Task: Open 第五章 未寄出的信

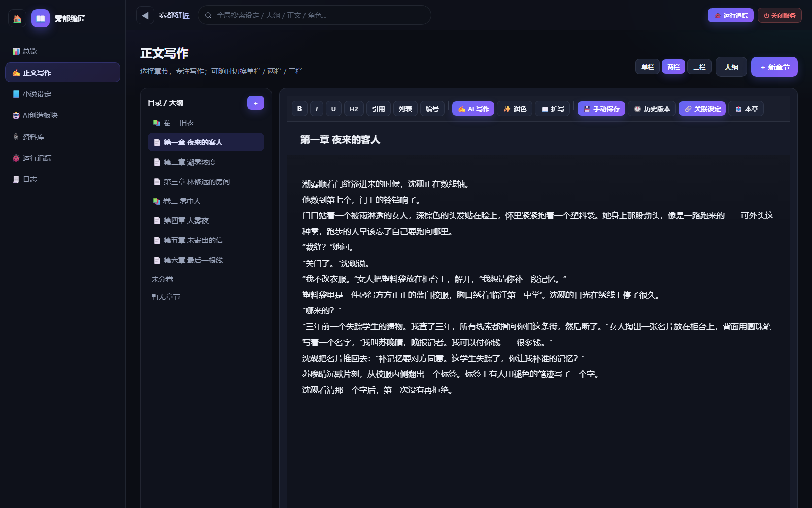Action: (x=206, y=240)
